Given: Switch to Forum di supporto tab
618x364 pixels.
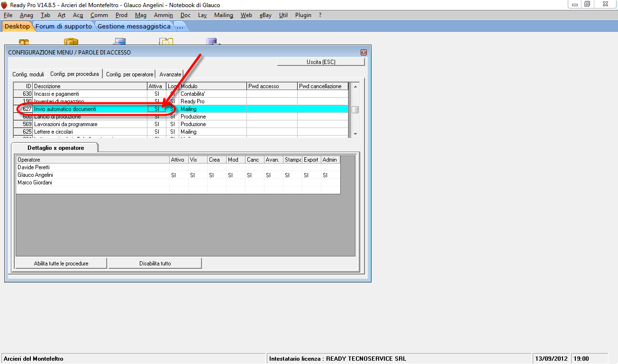Looking at the screenshot, I should point(64,27).
